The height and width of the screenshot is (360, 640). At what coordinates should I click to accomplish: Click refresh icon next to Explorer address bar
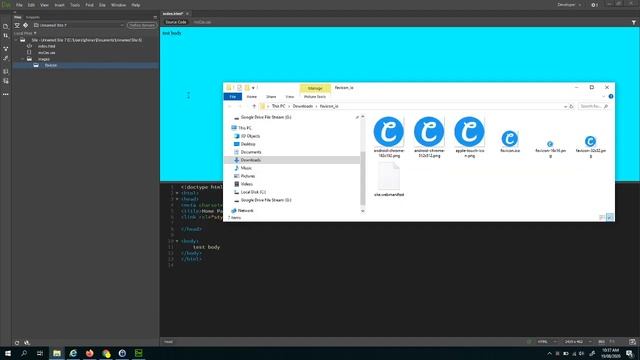pyautogui.click(x=571, y=106)
